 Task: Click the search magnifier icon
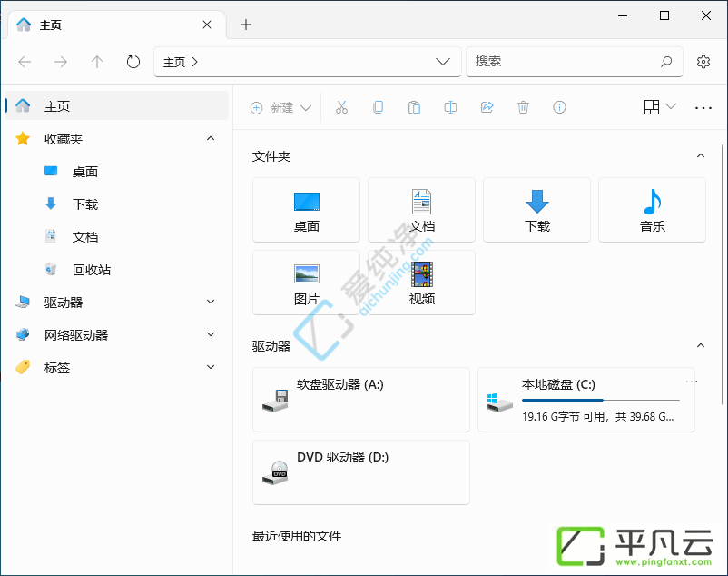tap(666, 61)
